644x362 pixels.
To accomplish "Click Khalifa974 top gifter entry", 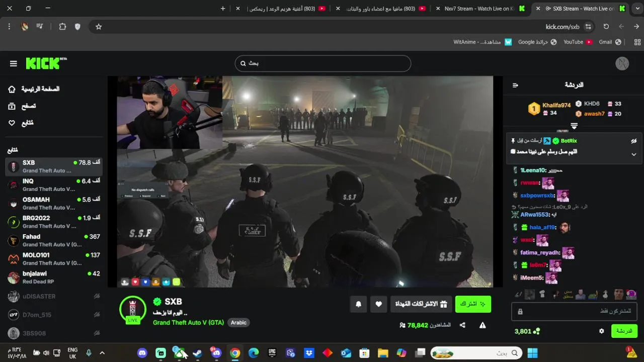I will (x=549, y=109).
